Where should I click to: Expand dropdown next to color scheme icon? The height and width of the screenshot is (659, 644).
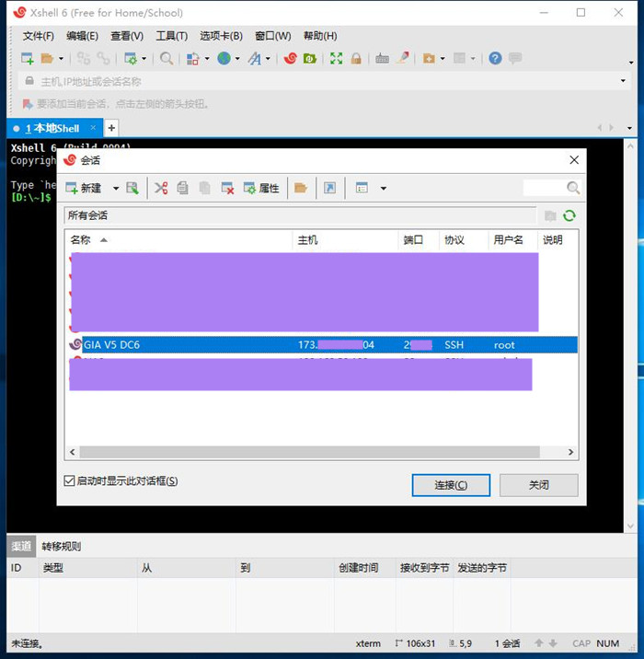point(207,58)
